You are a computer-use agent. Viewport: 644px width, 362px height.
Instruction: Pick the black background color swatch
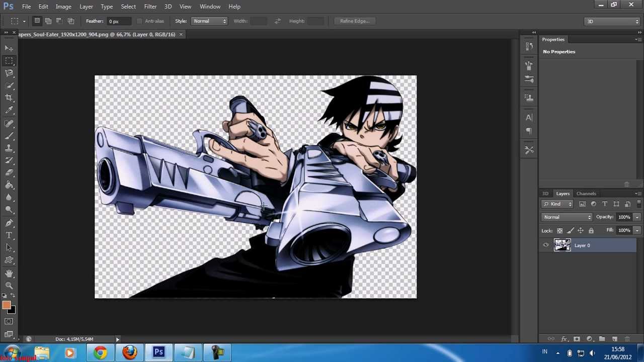(x=13, y=311)
